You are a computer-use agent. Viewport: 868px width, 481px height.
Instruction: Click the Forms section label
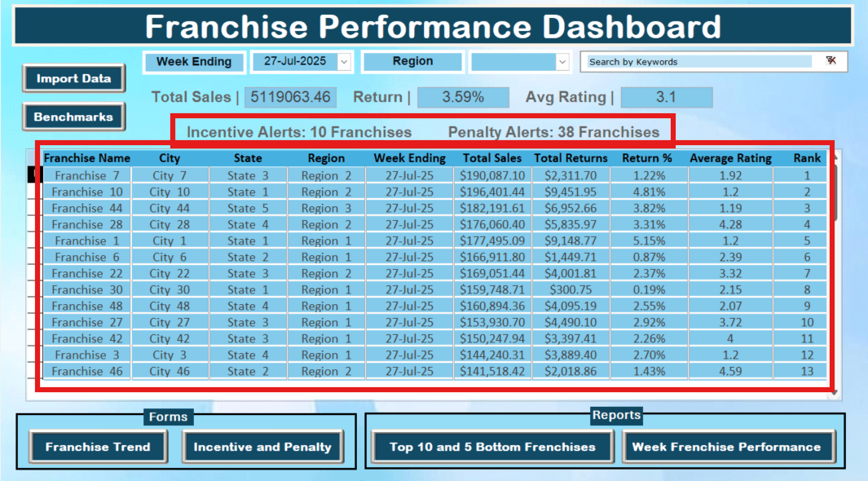(169, 417)
